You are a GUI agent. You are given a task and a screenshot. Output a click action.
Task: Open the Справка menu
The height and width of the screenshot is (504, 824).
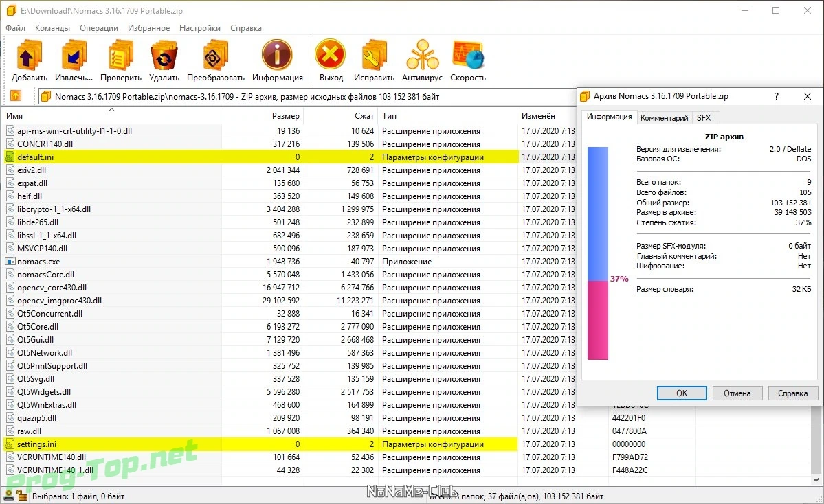click(246, 28)
